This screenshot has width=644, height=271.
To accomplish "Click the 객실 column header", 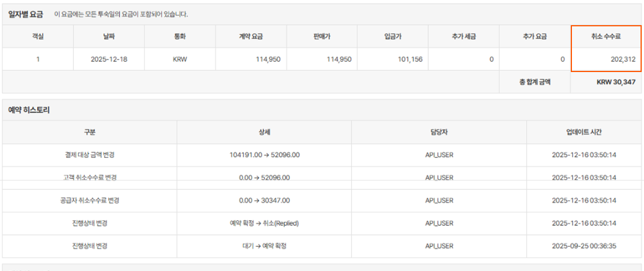I will 38,37.
